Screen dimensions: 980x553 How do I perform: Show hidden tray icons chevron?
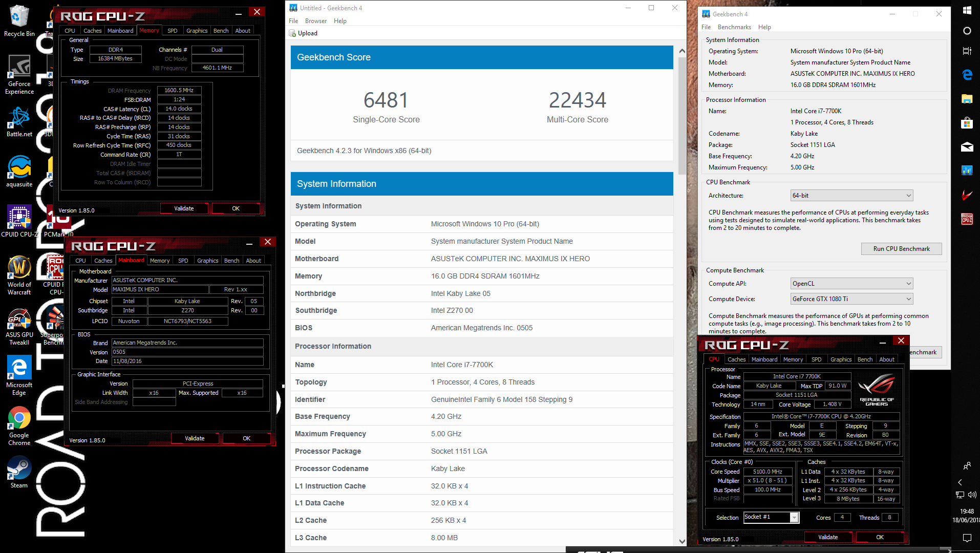click(960, 482)
